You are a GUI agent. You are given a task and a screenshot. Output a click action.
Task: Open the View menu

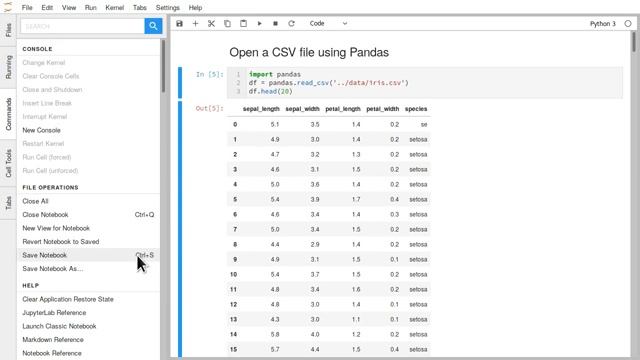69,7
